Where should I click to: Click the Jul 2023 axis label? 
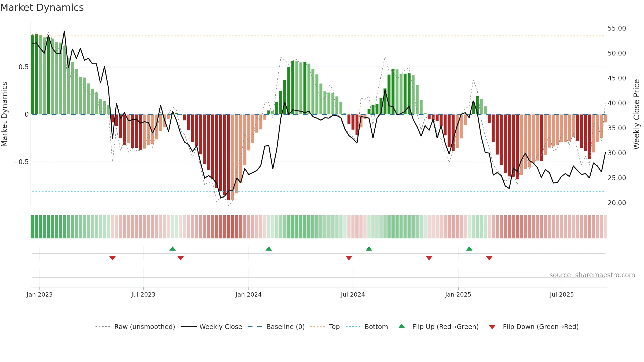[x=143, y=294]
